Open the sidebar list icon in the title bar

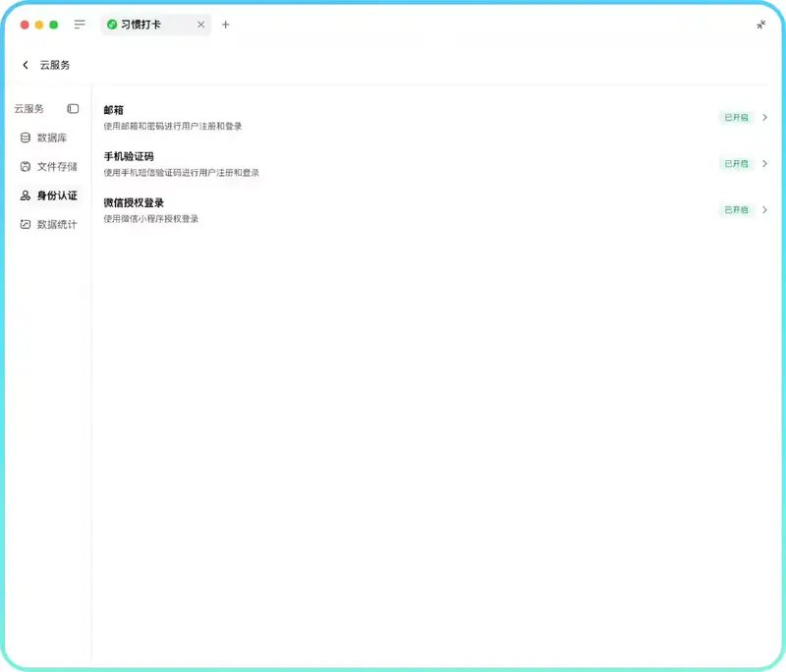(80, 25)
